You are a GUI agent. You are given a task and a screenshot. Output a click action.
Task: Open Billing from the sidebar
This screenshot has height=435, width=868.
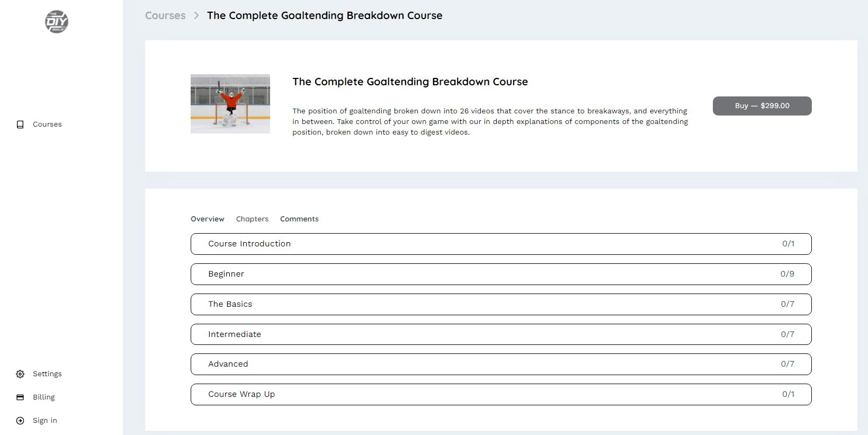pos(43,397)
